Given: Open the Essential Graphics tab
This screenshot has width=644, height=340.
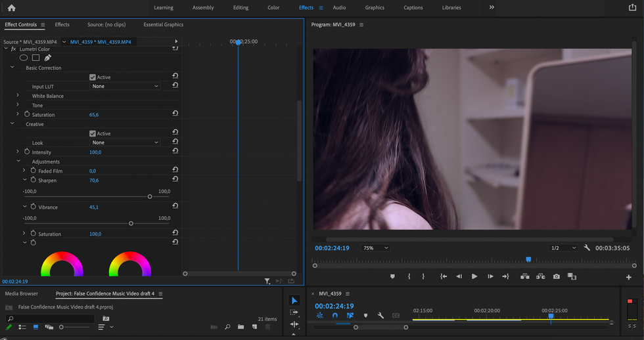Looking at the screenshot, I should [x=163, y=24].
